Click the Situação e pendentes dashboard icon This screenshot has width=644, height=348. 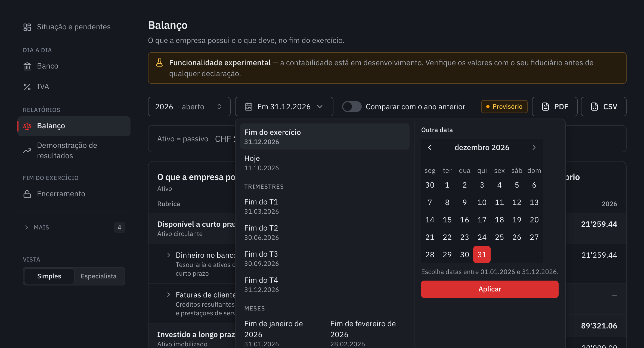(27, 27)
